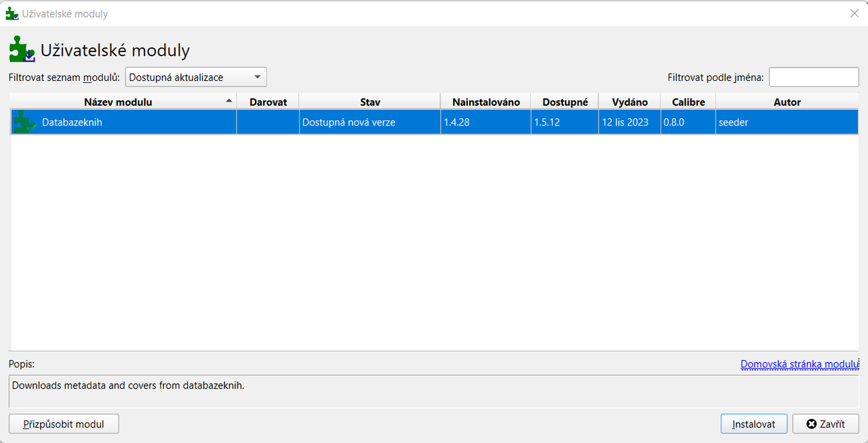The height and width of the screenshot is (443, 868).
Task: Select the Databazeknih module name
Action: (x=72, y=123)
